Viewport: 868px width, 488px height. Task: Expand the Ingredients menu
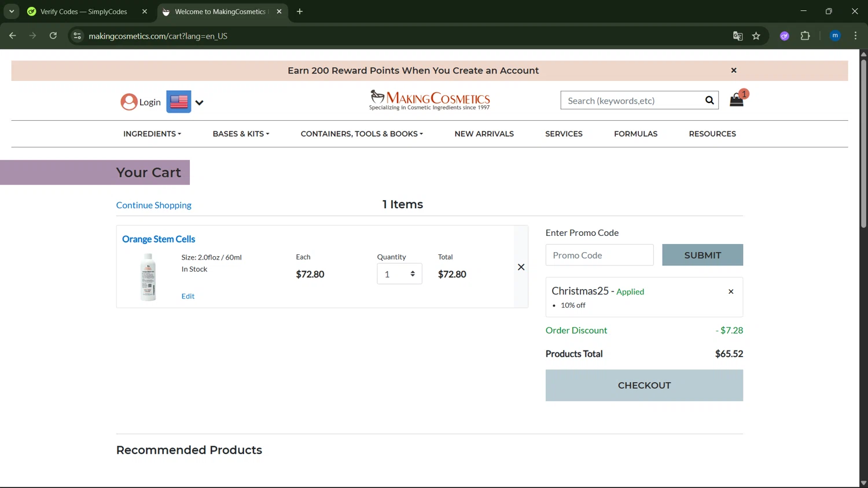pyautogui.click(x=152, y=134)
